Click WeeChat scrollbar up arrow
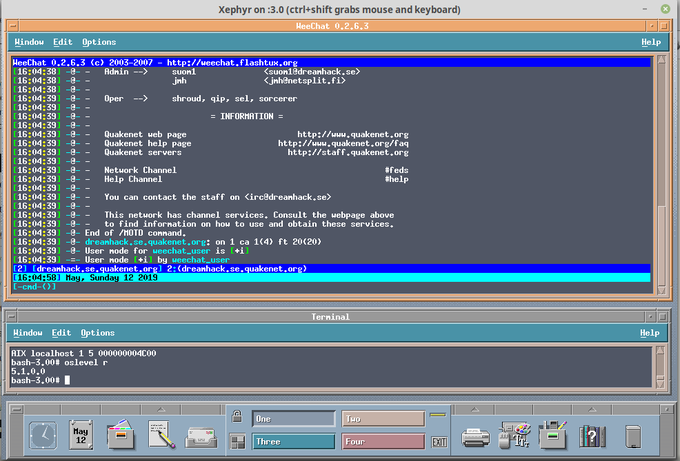 (x=661, y=60)
